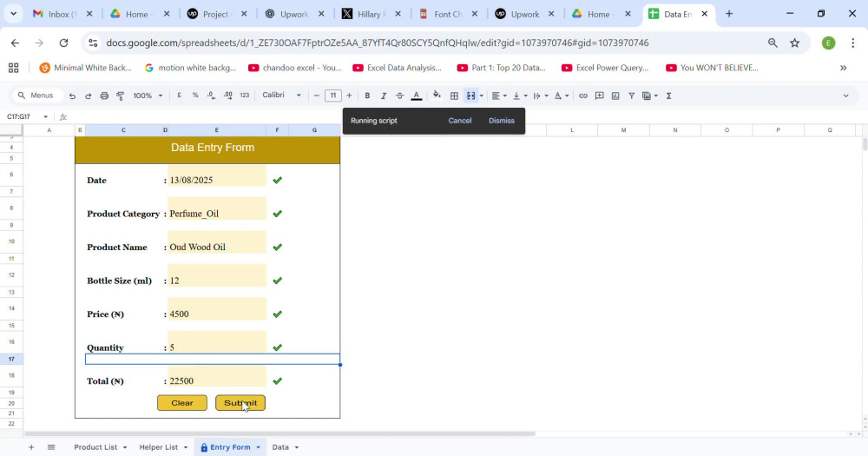Open the fill color picker
Screen dimensions: 868x456
click(x=437, y=96)
